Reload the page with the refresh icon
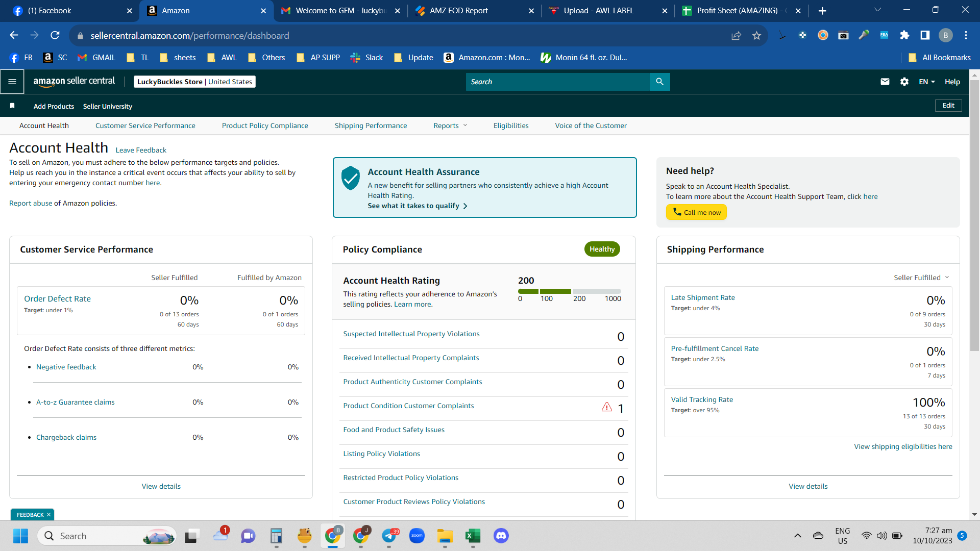Image resolution: width=980 pixels, height=551 pixels. (55, 35)
